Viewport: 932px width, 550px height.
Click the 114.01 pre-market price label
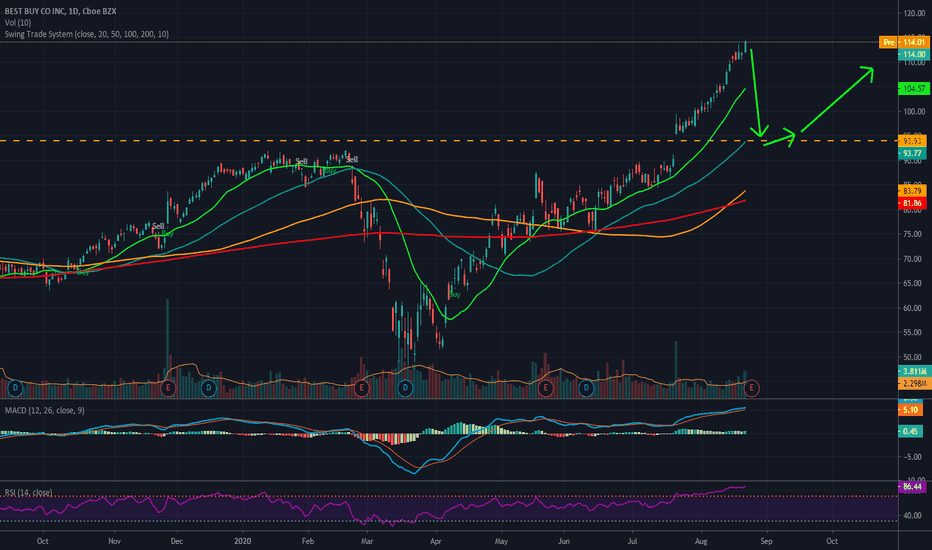[x=914, y=42]
